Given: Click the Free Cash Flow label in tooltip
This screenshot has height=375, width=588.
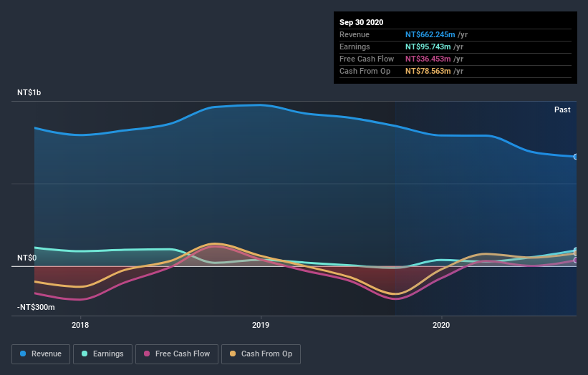Looking at the screenshot, I should click(x=367, y=59).
